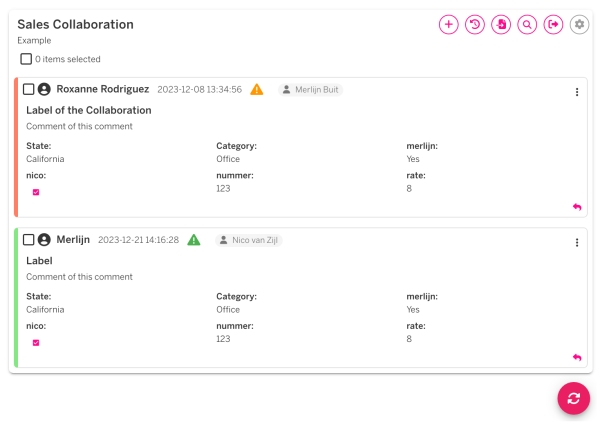The height and width of the screenshot is (427, 600).
Task: Toggle the nico checkbox in Roxanne's card
Action: point(36,192)
